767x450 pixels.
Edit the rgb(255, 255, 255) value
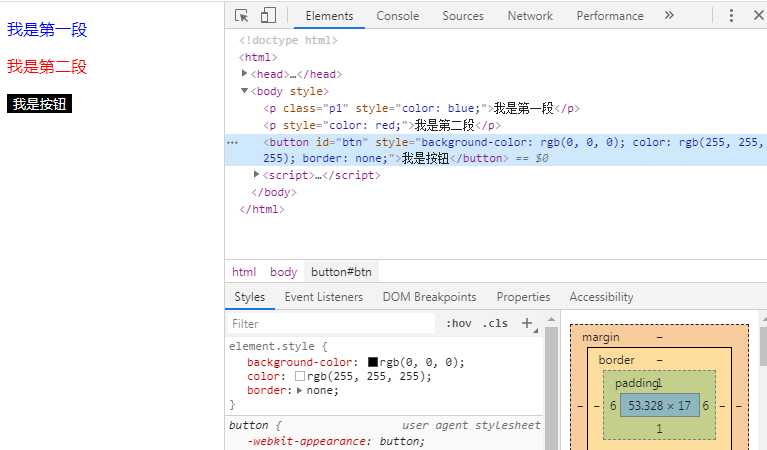369,377
